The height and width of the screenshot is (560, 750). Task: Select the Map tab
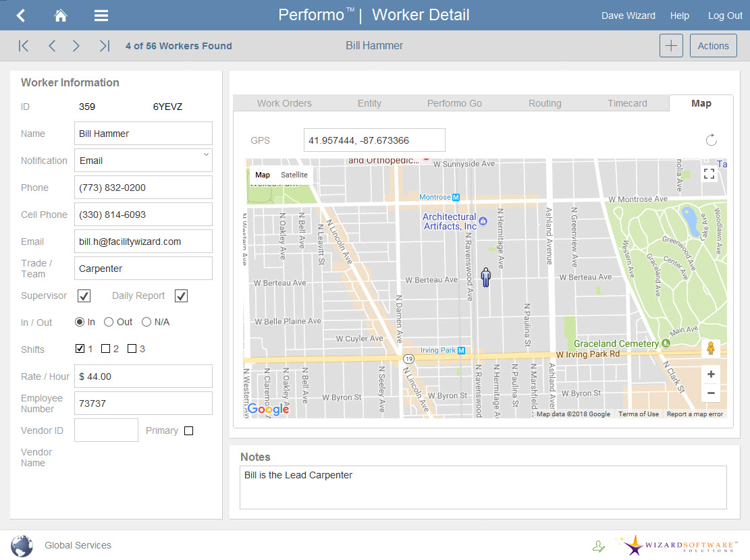pyautogui.click(x=701, y=103)
